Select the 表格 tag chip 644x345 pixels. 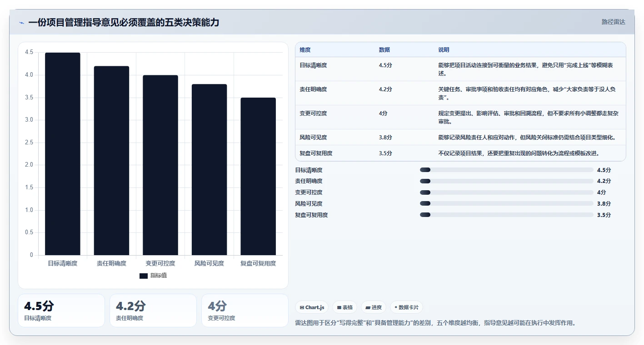[344, 307]
